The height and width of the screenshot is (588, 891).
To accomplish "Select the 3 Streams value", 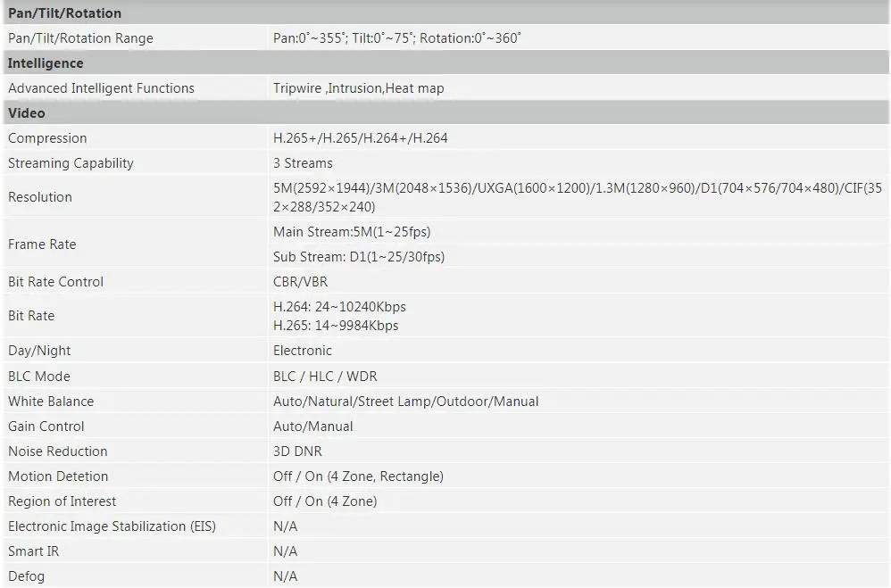I will (303, 163).
